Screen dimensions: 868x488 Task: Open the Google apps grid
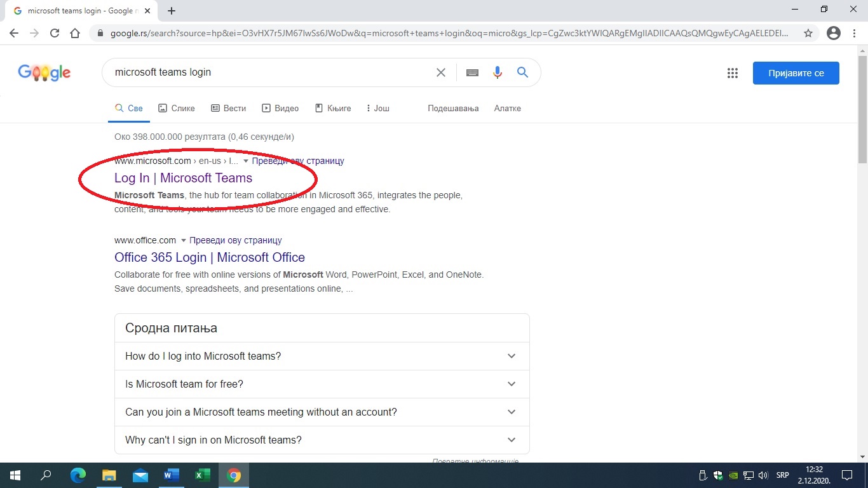click(x=732, y=73)
